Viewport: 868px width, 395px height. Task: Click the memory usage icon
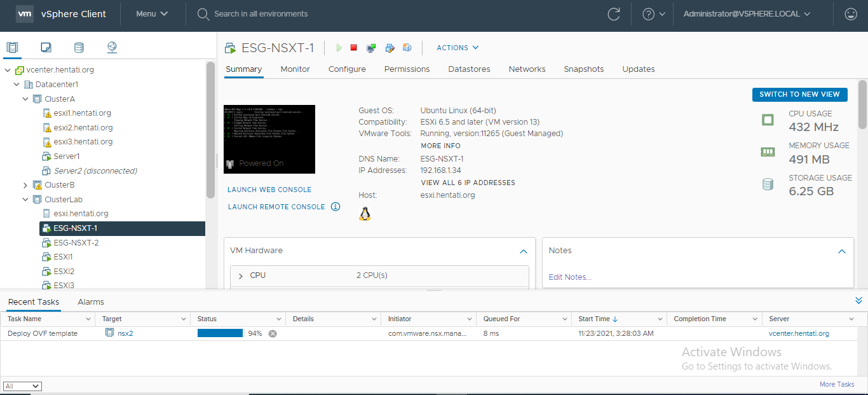click(x=768, y=152)
